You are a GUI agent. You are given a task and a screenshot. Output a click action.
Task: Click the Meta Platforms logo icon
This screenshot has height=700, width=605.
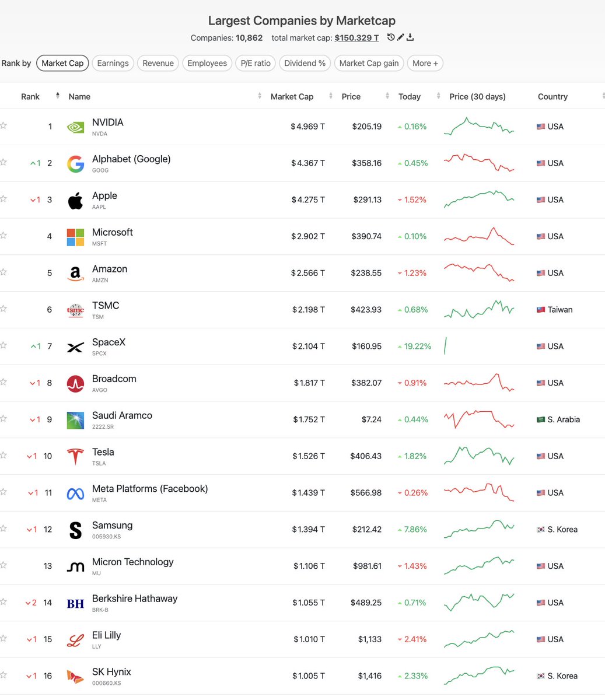tap(75, 494)
